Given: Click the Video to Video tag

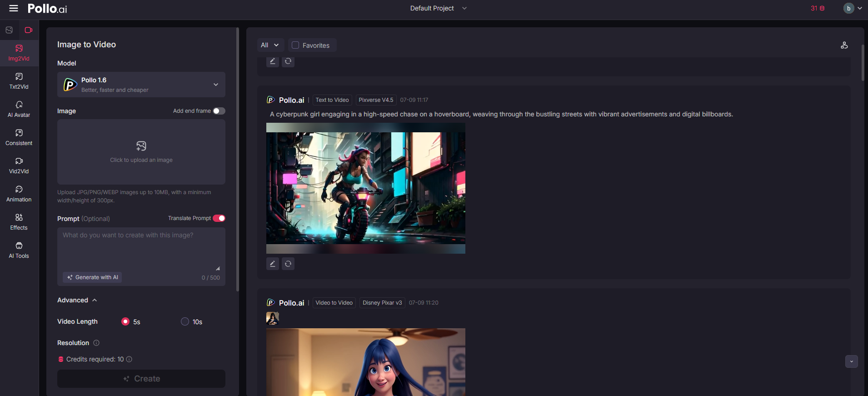Looking at the screenshot, I should pos(334,303).
